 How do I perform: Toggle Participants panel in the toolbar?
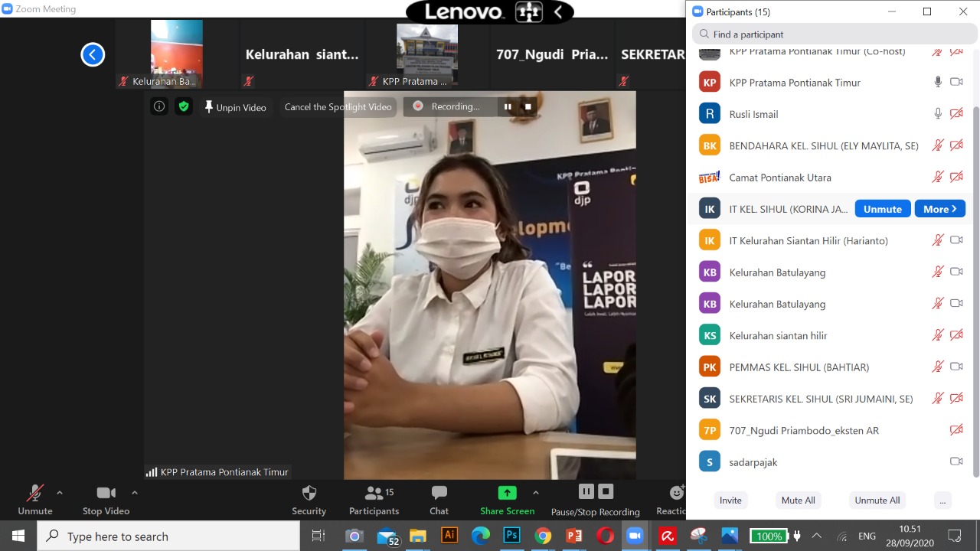pos(374,494)
